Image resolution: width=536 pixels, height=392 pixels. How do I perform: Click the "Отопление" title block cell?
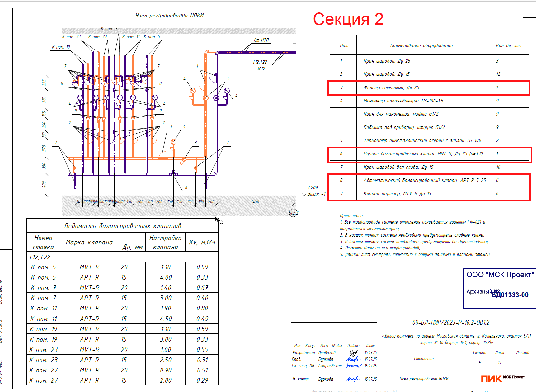tap(424, 359)
